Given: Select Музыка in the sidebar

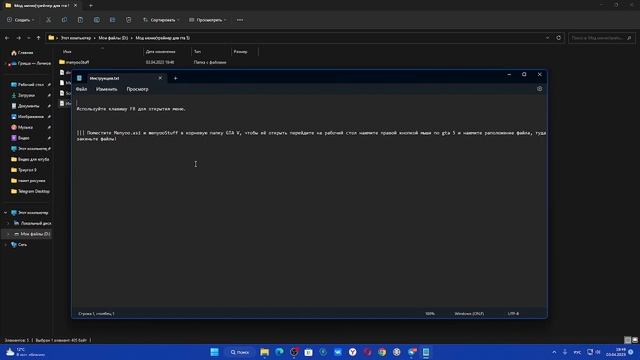Looking at the screenshot, I should (x=25, y=127).
